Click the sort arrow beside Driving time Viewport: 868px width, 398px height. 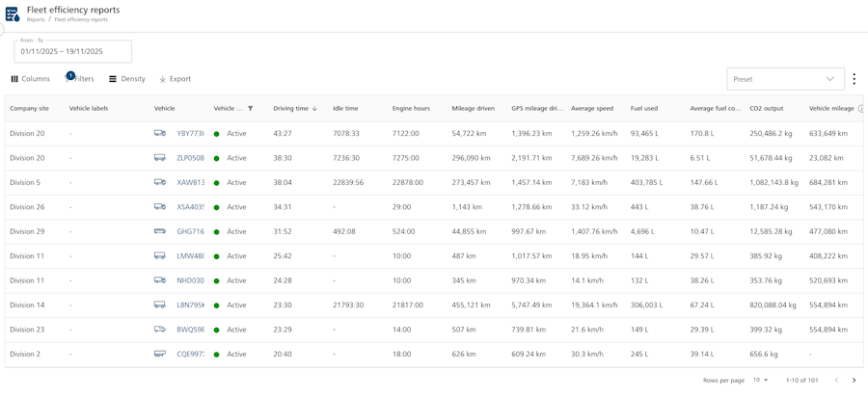(x=315, y=109)
